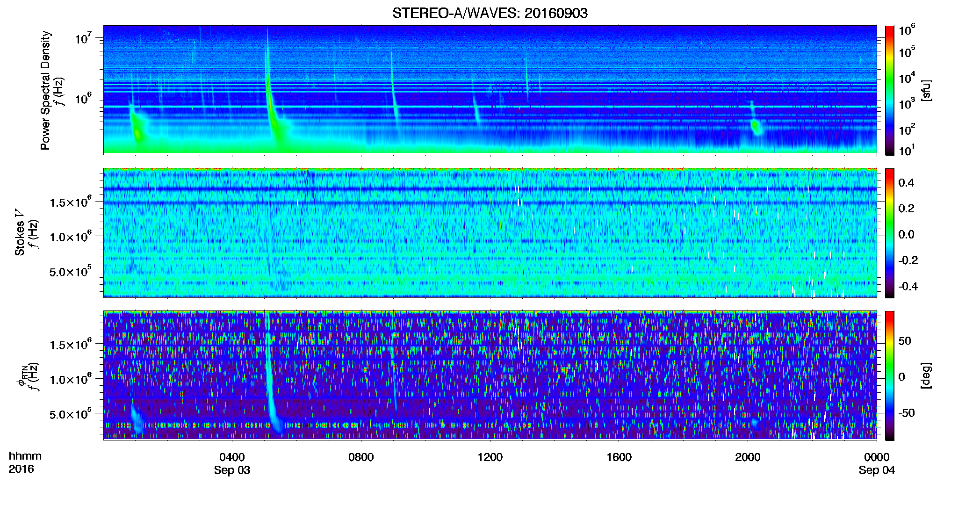Screen dimensions: 980x505
Task: Click the 10^7 tick on the power spectrum's frequency axis
Action: coord(83,38)
